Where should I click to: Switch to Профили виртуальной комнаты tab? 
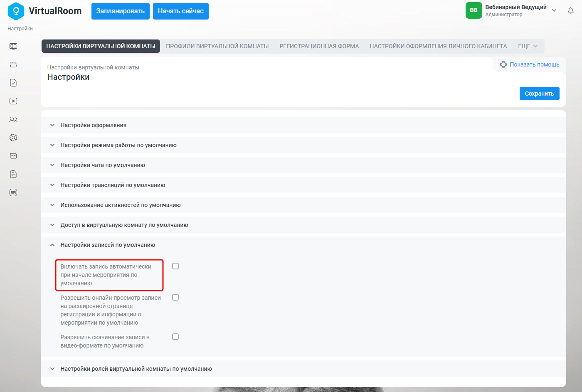tap(217, 46)
